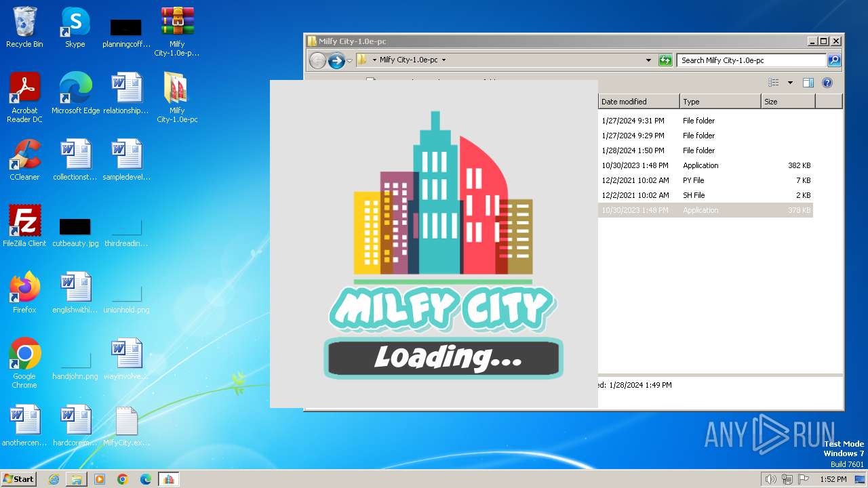Select the relationship... Word document
Viewport: 868px width, 488px height.
point(126,94)
